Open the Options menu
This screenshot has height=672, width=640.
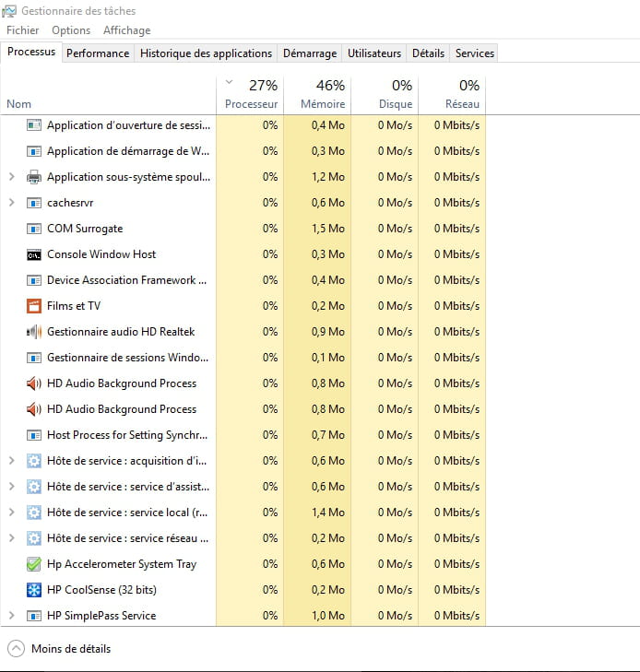point(71,30)
